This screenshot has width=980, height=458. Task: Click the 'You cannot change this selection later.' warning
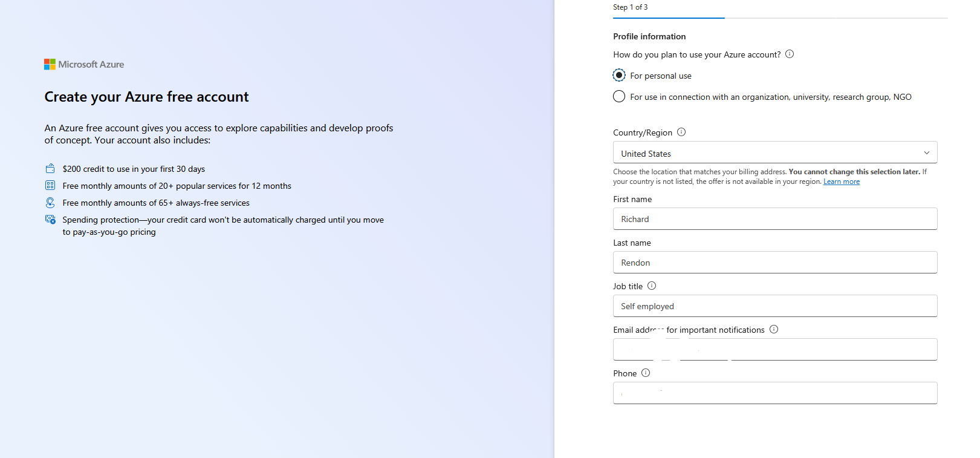click(854, 172)
